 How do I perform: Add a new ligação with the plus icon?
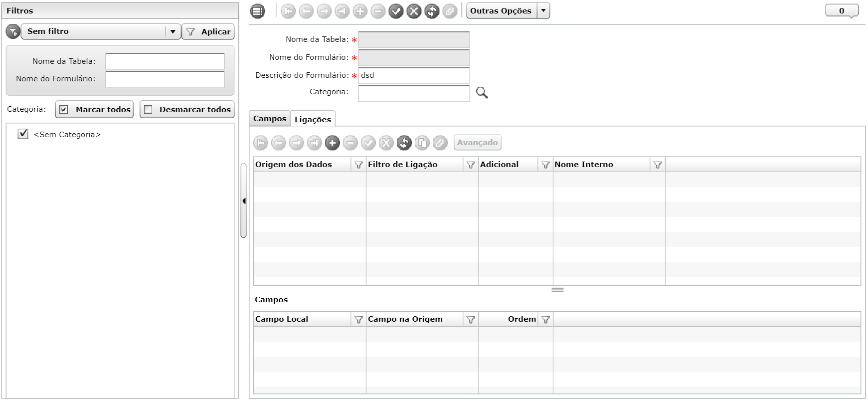point(333,143)
